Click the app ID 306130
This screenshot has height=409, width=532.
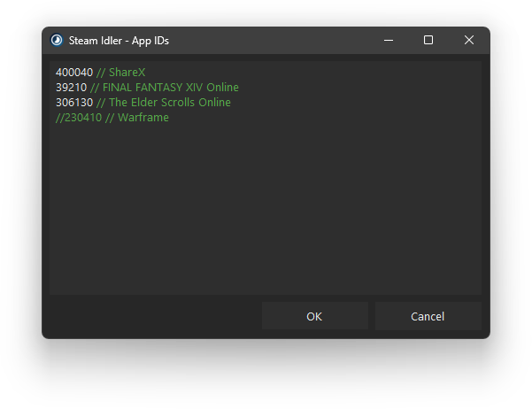click(74, 103)
